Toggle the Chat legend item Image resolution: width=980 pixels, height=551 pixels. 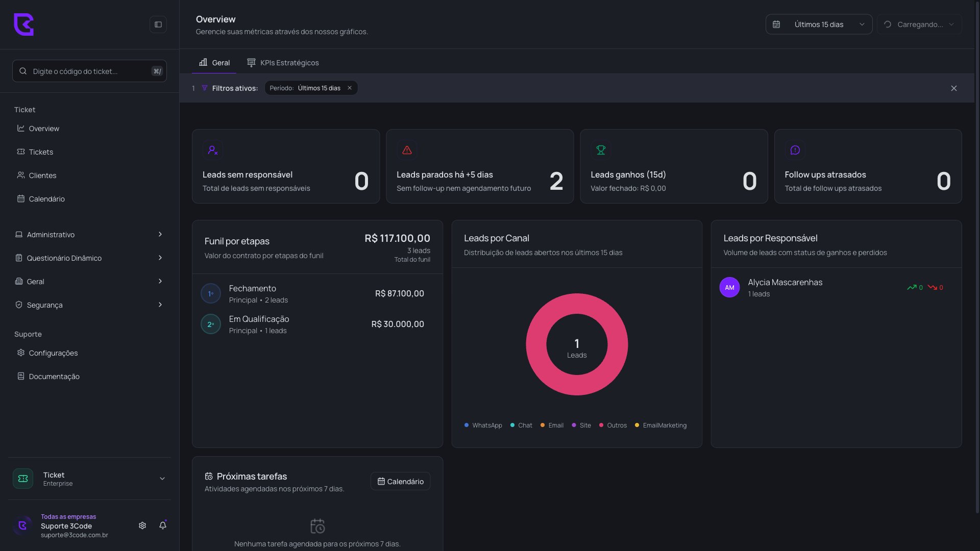521,425
